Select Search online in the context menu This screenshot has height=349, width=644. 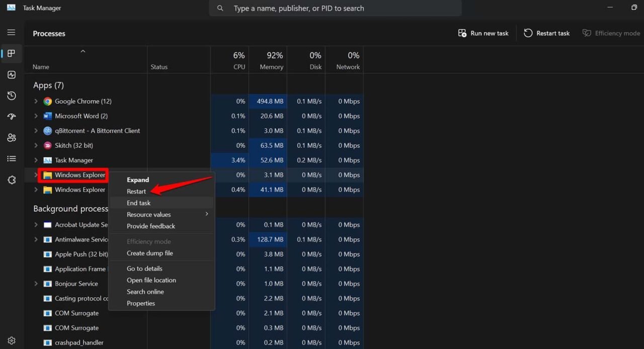click(x=145, y=292)
